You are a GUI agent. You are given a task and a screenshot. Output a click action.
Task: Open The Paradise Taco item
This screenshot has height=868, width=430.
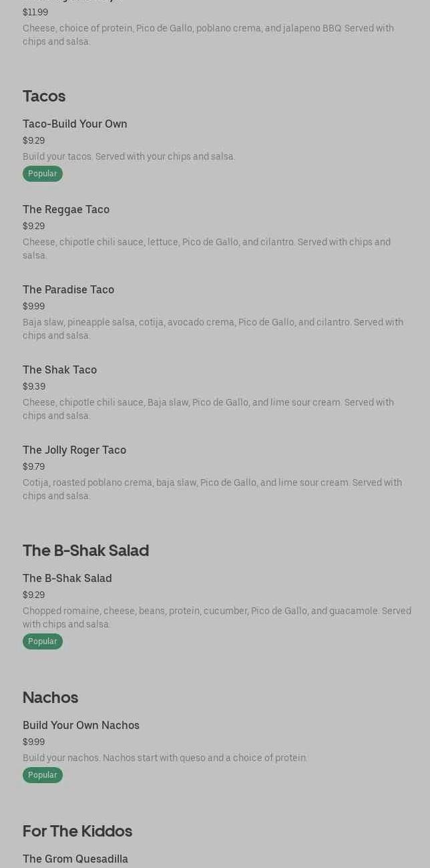pyautogui.click(x=68, y=290)
